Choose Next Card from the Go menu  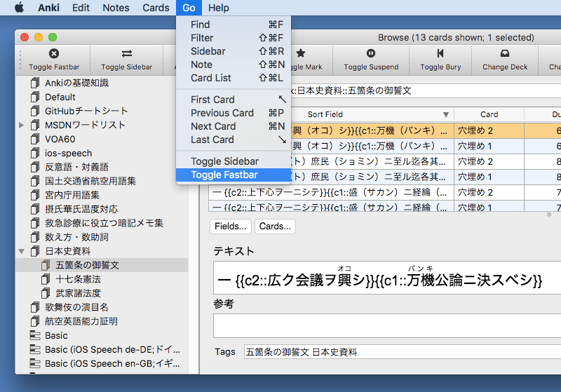pos(234,126)
